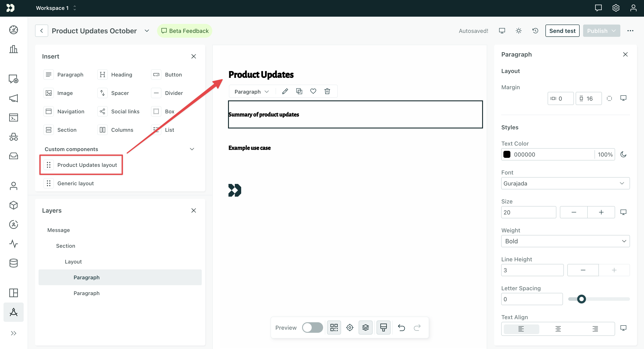The image size is (644, 349).
Task: Enable dark mode for the text color
Action: coord(623,154)
